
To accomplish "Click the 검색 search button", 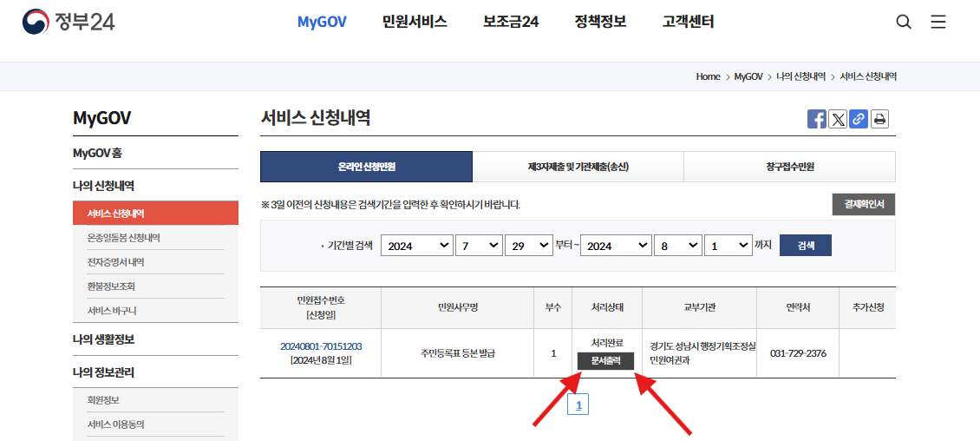I will point(806,245).
